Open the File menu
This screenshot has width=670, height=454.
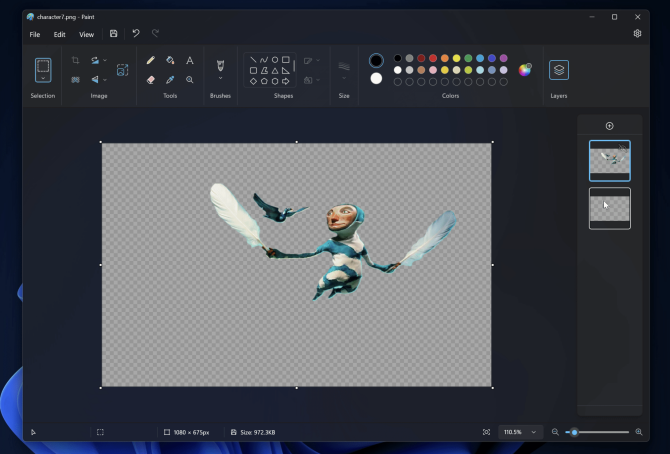click(35, 35)
